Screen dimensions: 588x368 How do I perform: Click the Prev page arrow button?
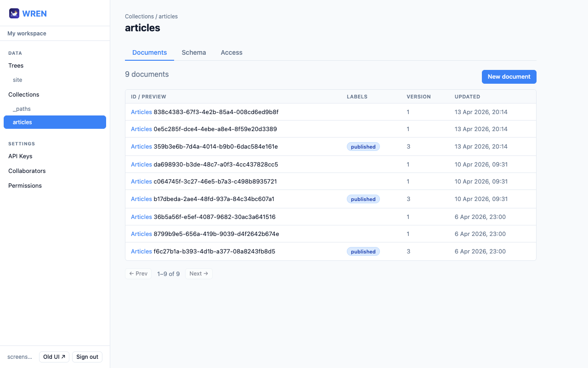[138, 274]
